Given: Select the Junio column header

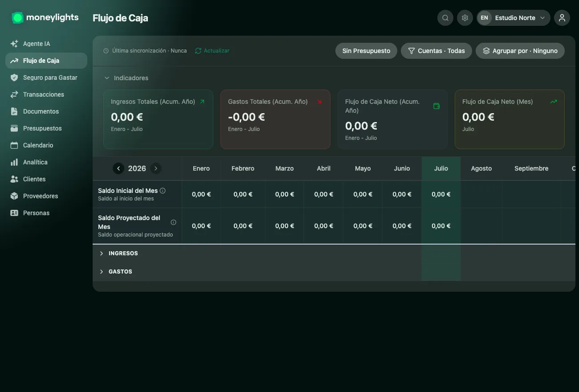Looking at the screenshot, I should tap(402, 168).
